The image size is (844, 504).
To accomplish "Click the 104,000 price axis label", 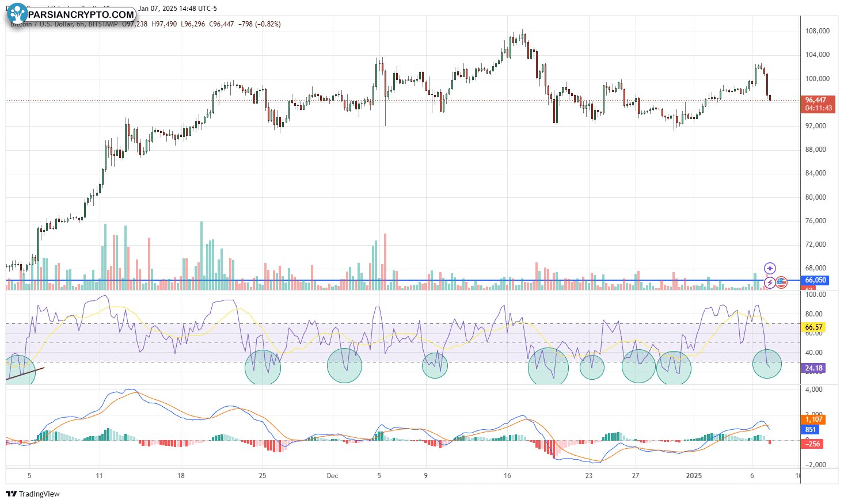I will coord(817,55).
